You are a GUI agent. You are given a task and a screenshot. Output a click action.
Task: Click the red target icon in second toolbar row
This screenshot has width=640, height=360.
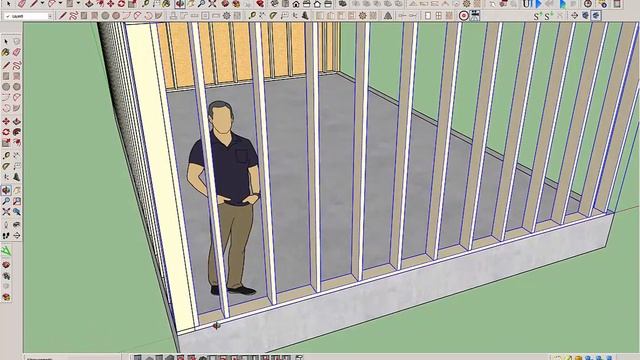(464, 16)
